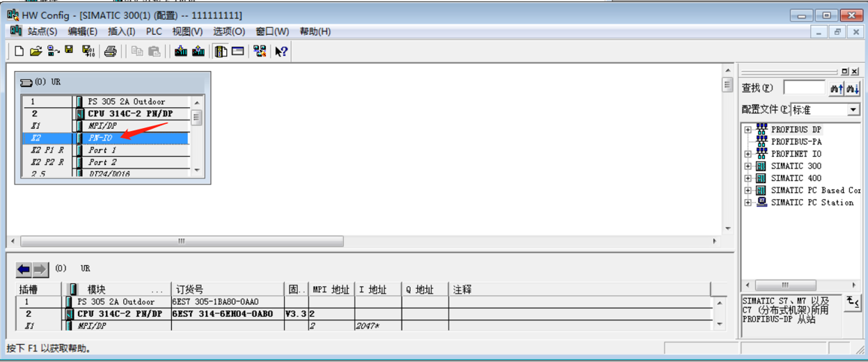Expand the PROFINET IO catalog node
This screenshot has height=362, width=868.
tap(748, 154)
